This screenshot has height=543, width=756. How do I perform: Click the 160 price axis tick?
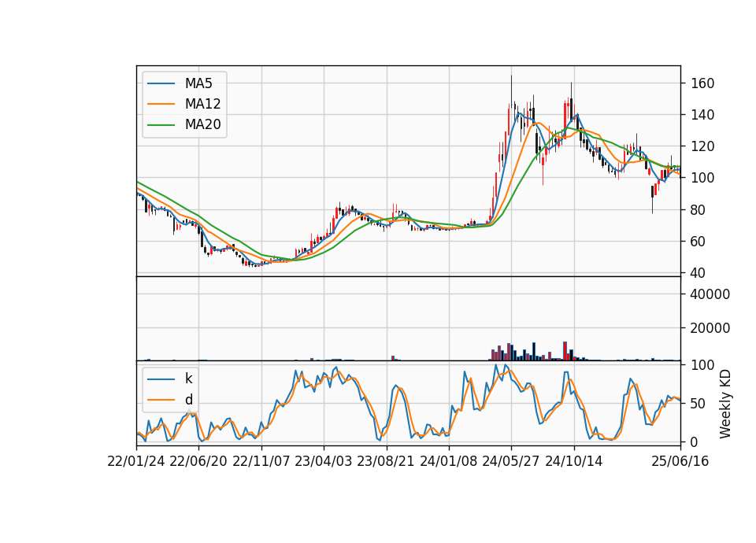pyautogui.click(x=702, y=84)
